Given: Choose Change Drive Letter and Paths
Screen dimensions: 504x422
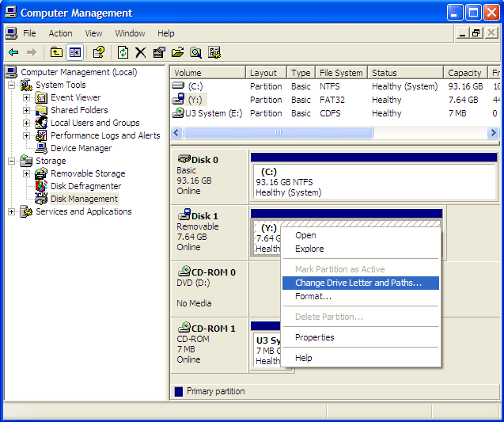Looking at the screenshot, I should 361,283.
